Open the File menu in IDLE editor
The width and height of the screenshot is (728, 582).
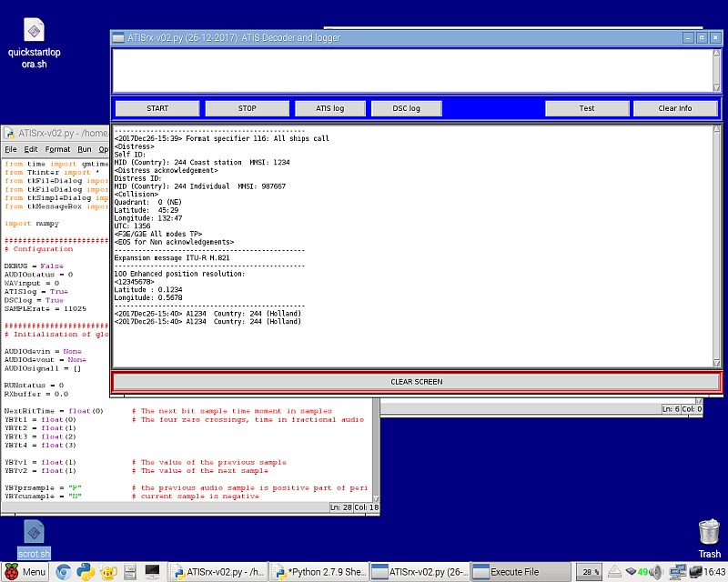[11, 149]
